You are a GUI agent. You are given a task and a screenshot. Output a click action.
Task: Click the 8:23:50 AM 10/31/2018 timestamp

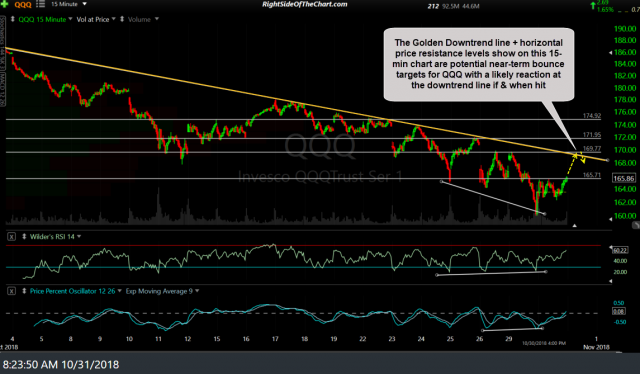point(61,364)
